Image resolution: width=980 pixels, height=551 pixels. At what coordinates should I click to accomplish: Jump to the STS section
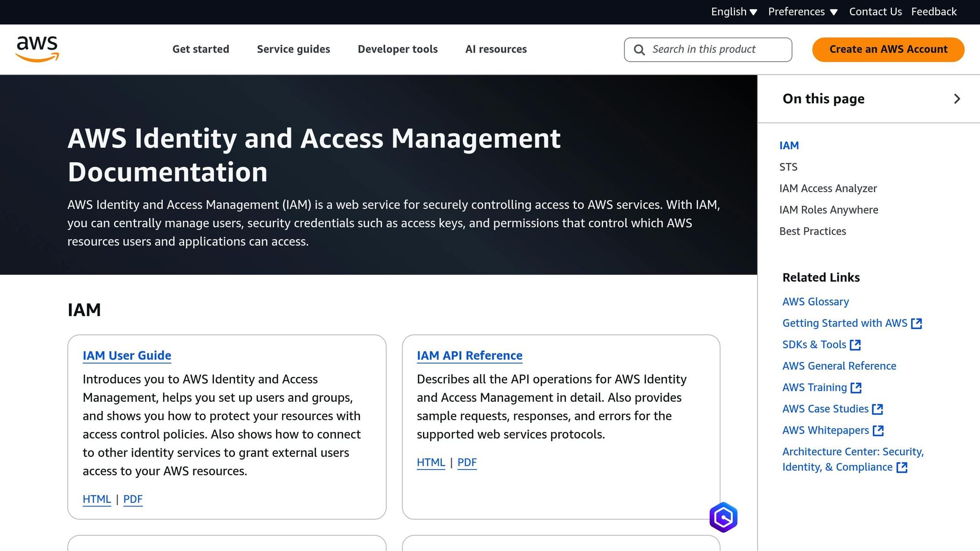(x=788, y=167)
